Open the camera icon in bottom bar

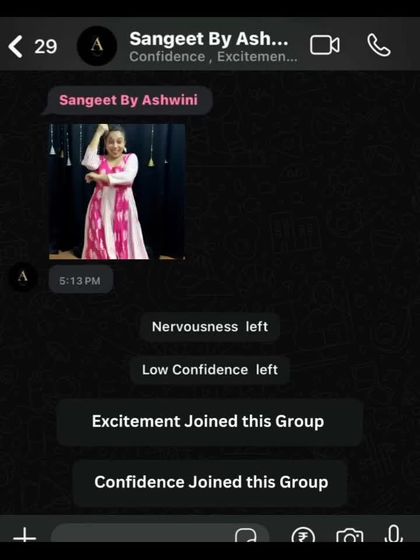point(350,535)
